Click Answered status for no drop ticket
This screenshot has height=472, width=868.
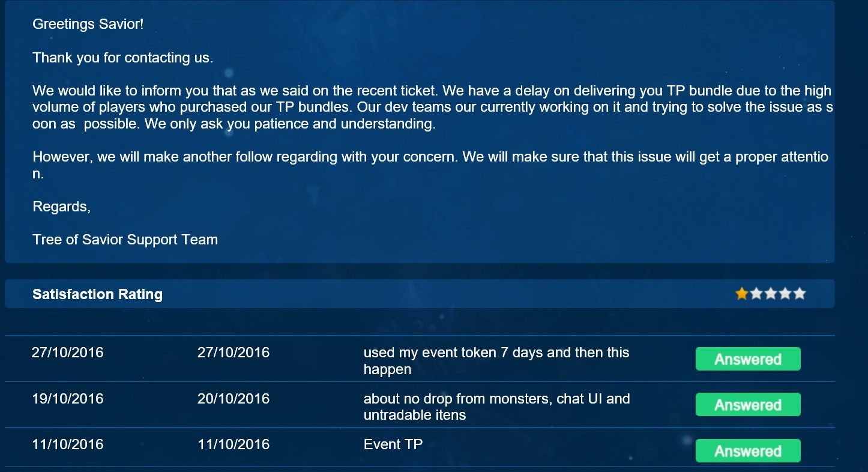[748, 405]
